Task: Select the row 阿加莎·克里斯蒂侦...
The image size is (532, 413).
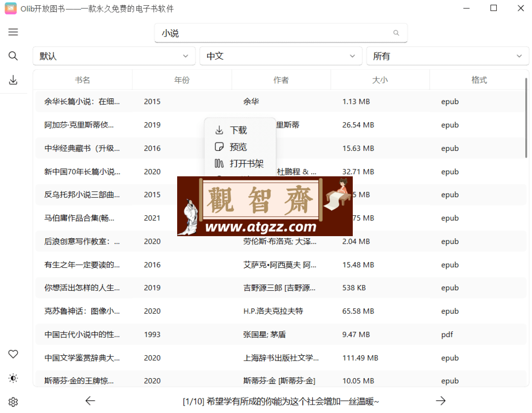Action: pos(281,125)
